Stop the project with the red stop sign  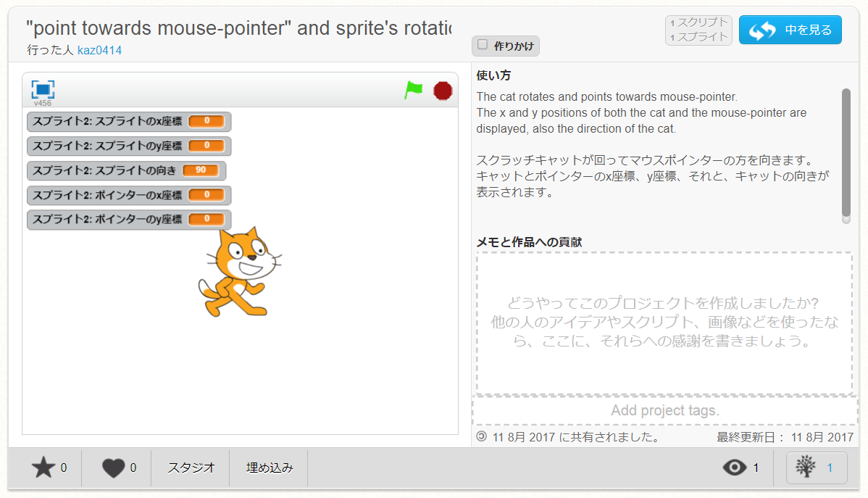[442, 91]
